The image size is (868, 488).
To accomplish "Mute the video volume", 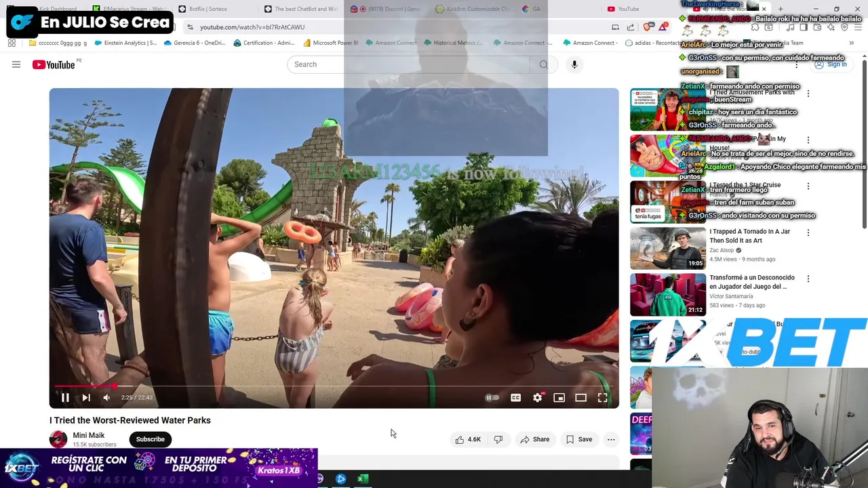I will (106, 398).
